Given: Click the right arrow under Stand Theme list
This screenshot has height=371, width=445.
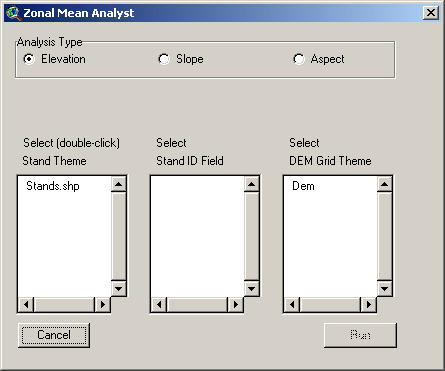Looking at the screenshot, I should click(103, 304).
